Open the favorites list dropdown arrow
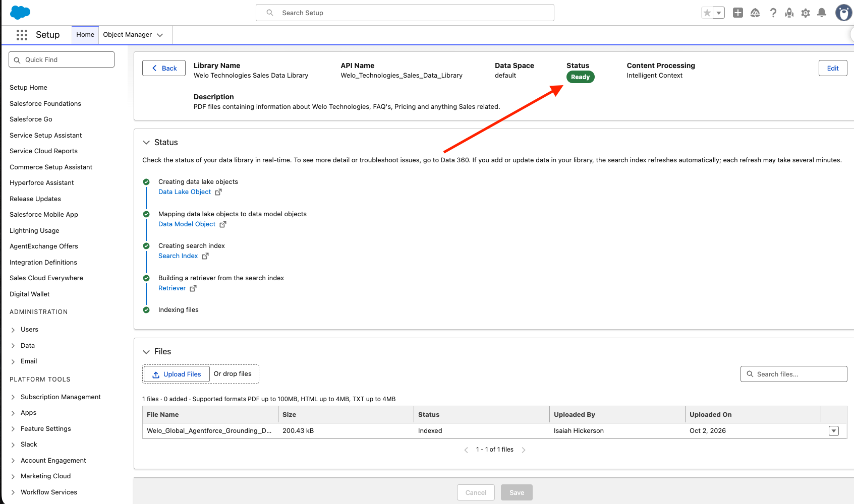The width and height of the screenshot is (854, 504). (719, 13)
